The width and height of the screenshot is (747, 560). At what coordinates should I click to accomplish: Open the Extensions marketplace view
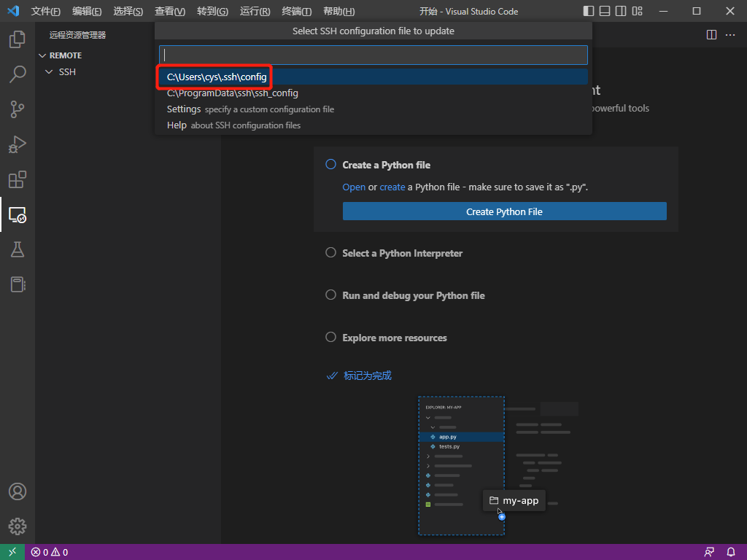tap(17, 179)
